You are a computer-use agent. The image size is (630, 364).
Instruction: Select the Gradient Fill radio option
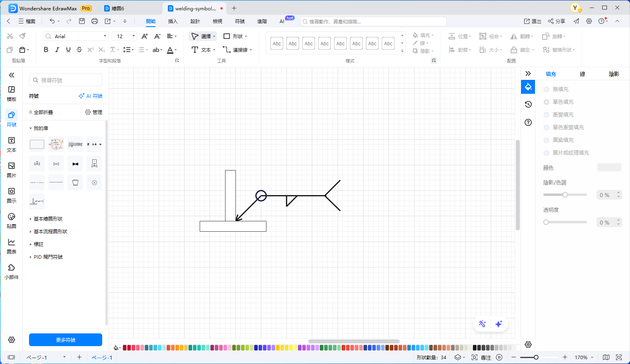pos(546,115)
